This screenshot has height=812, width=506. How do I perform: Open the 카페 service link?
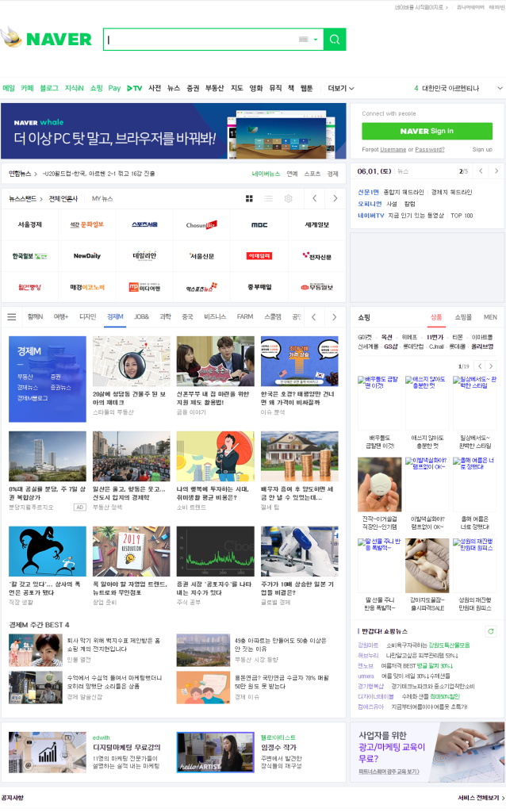coord(27,88)
